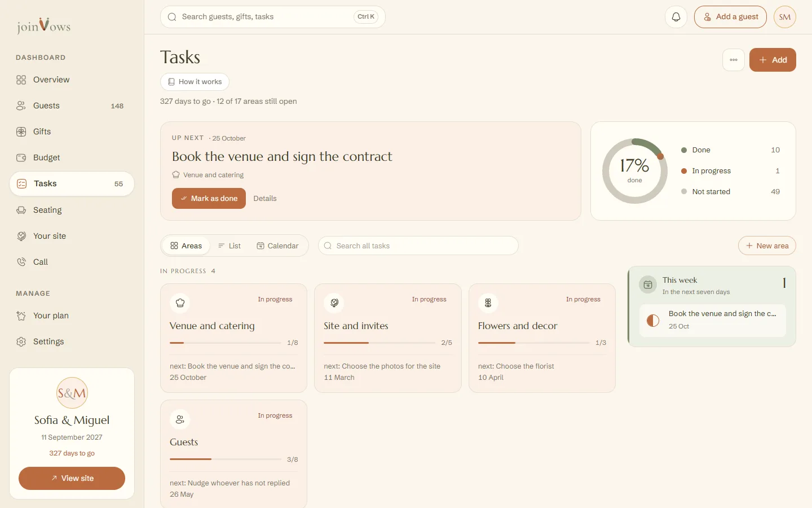The height and width of the screenshot is (508, 812).
Task: Click the joinVows logo
Action: click(x=43, y=25)
